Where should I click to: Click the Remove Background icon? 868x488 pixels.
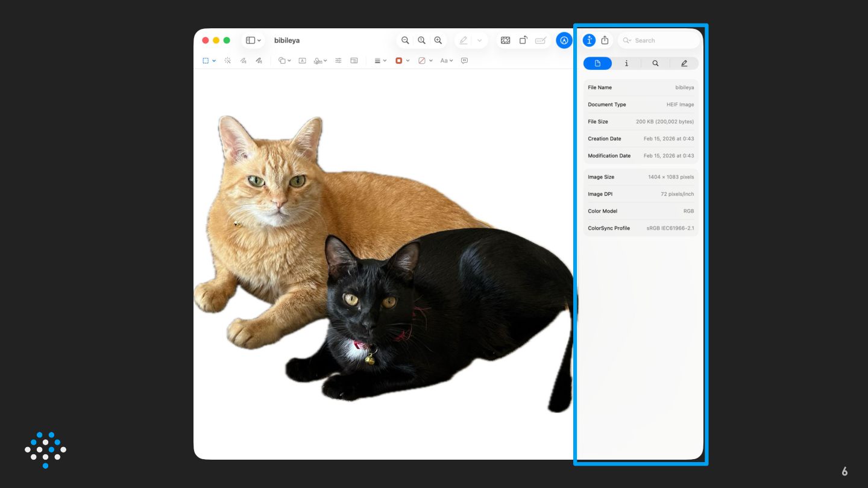coord(506,40)
